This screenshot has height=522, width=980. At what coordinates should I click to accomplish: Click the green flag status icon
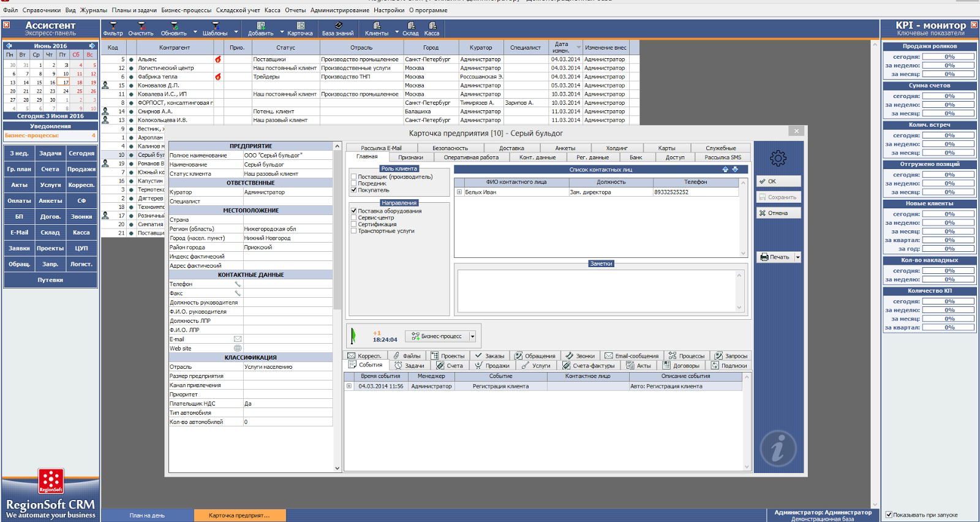point(353,336)
